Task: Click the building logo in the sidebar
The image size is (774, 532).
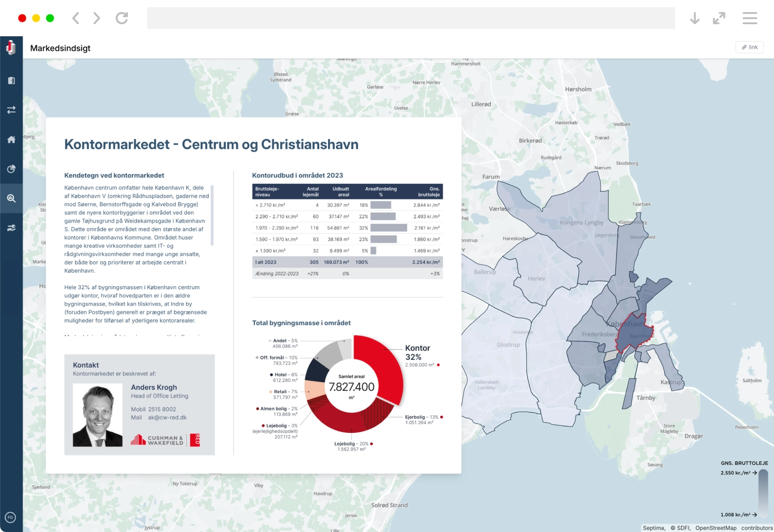Action: (x=11, y=47)
